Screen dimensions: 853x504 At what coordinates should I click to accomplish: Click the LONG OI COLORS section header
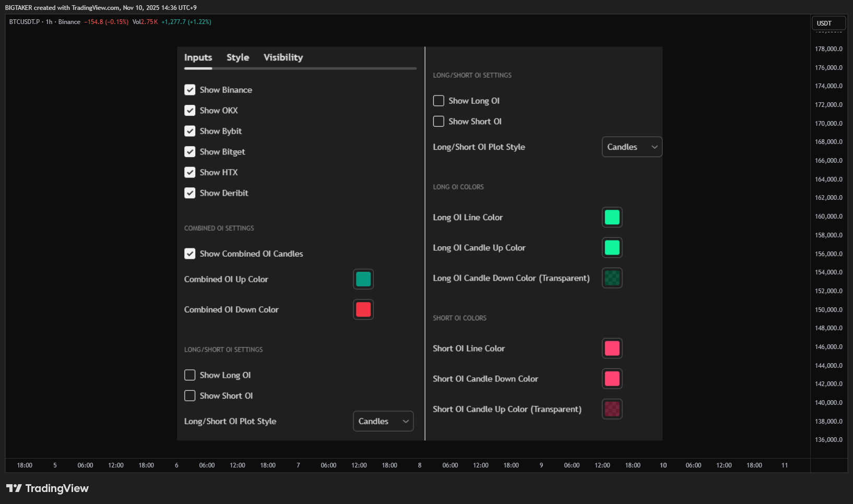tap(458, 187)
